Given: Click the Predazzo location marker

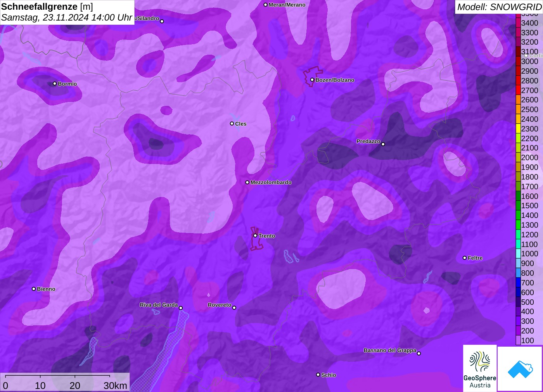Looking at the screenshot, I should pos(383,144).
